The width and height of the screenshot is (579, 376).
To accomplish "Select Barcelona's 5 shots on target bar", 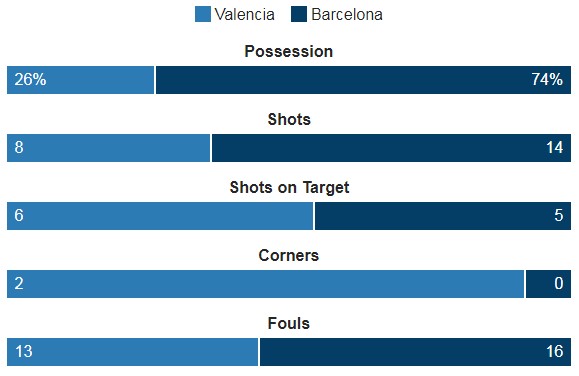I will coord(443,216).
